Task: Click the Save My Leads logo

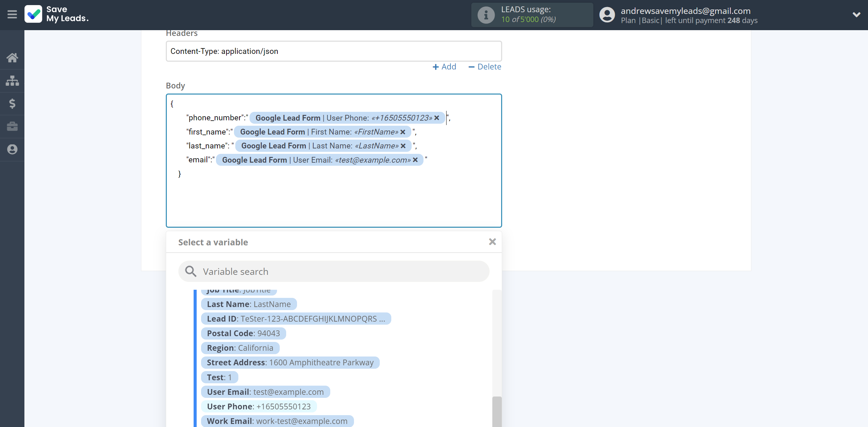Action: click(x=57, y=14)
